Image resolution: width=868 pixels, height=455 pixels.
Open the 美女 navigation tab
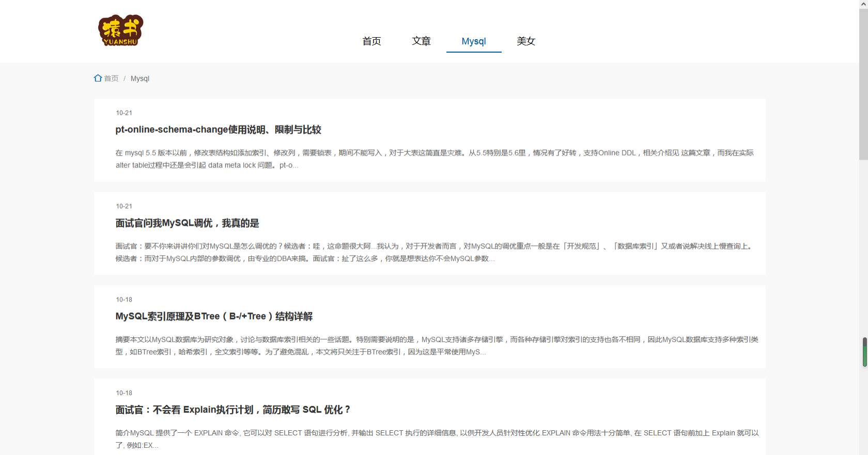pyautogui.click(x=526, y=41)
